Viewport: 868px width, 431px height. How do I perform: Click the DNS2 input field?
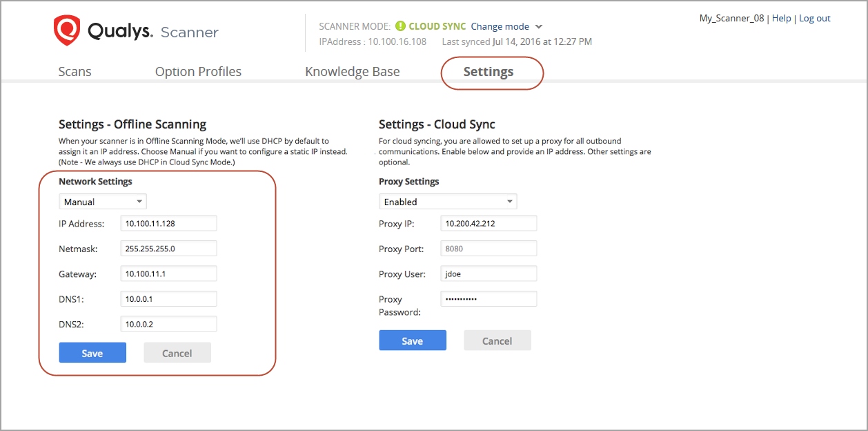click(x=168, y=324)
